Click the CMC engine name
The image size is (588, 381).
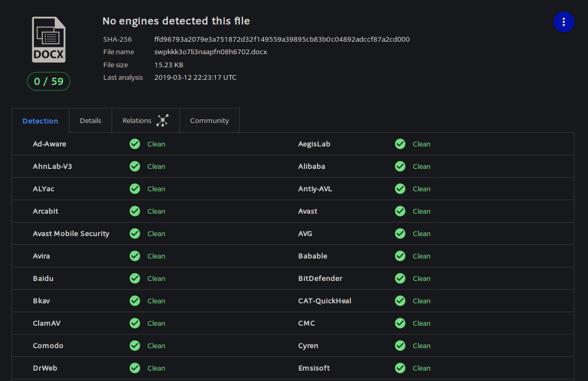click(307, 323)
